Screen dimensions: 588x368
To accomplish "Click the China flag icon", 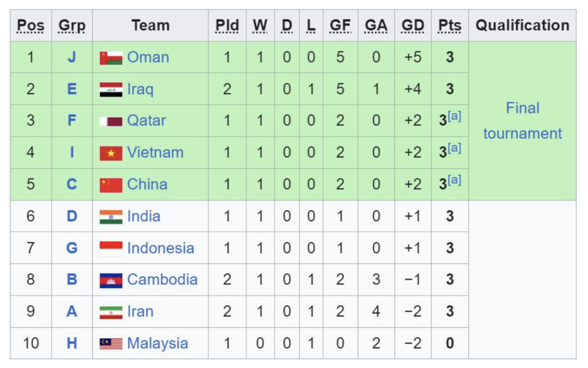I will [111, 185].
